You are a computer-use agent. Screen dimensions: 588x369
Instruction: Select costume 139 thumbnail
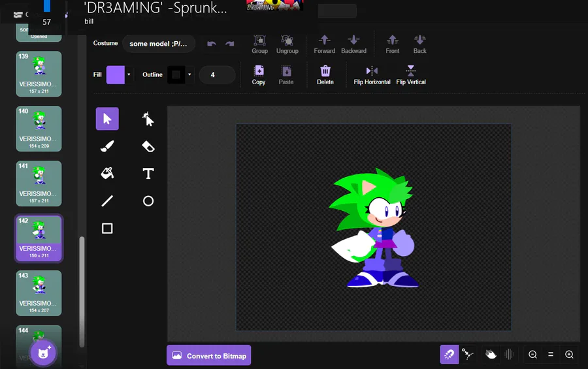click(x=39, y=74)
